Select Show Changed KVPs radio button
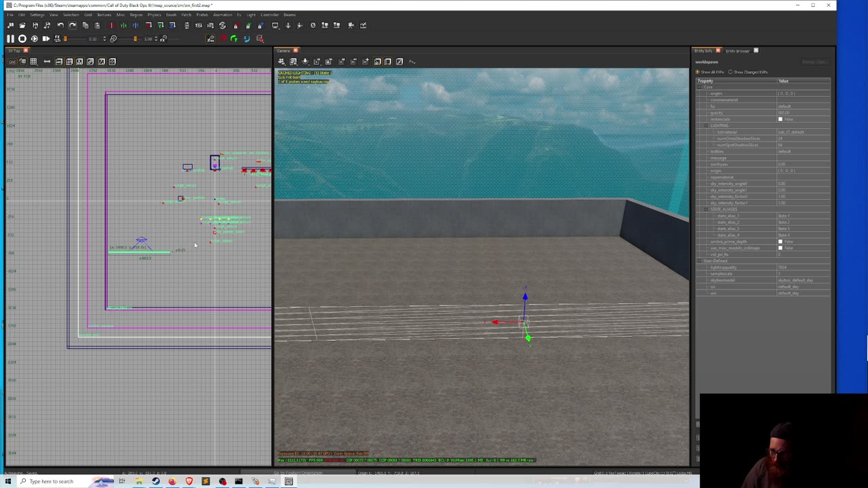The width and height of the screenshot is (868, 488). pos(730,72)
